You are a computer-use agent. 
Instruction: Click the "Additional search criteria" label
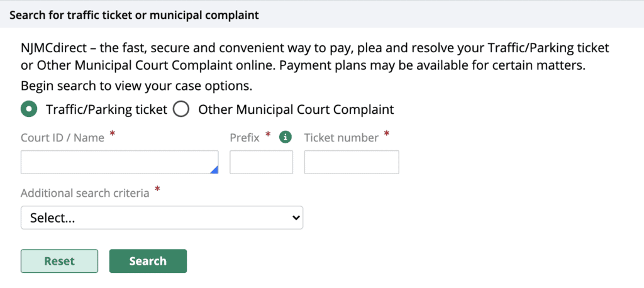85,193
